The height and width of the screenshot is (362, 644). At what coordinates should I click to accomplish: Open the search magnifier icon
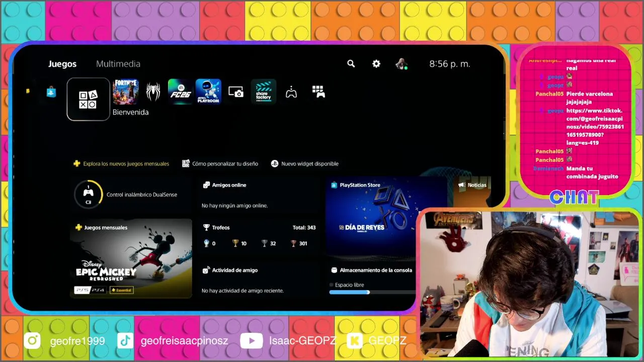(x=351, y=64)
